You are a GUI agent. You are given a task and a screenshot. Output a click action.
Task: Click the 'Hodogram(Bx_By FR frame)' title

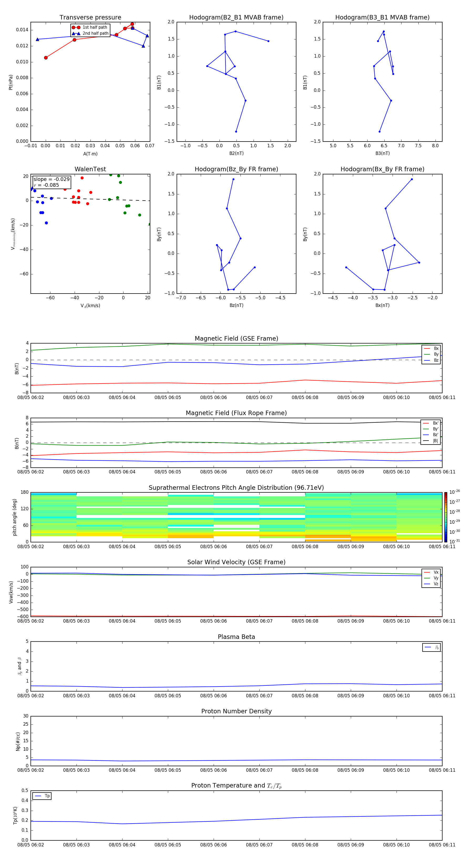click(x=382, y=169)
